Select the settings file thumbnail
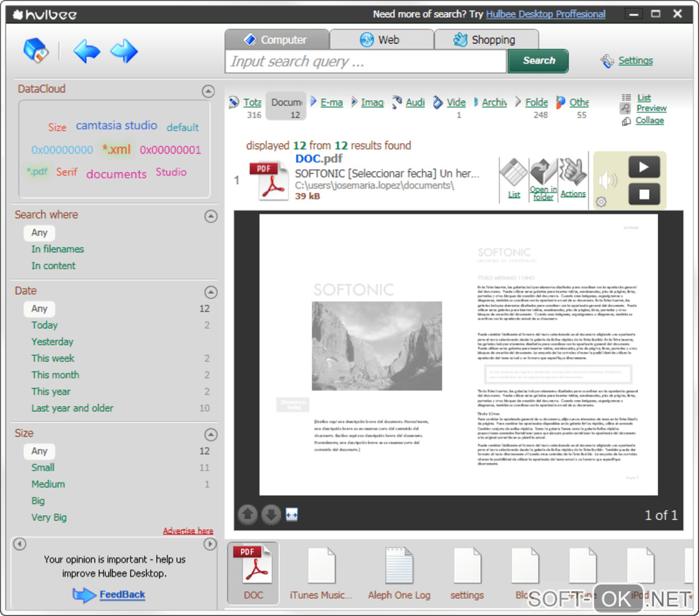Viewport: 699px width, 616px height. pyautogui.click(x=467, y=573)
